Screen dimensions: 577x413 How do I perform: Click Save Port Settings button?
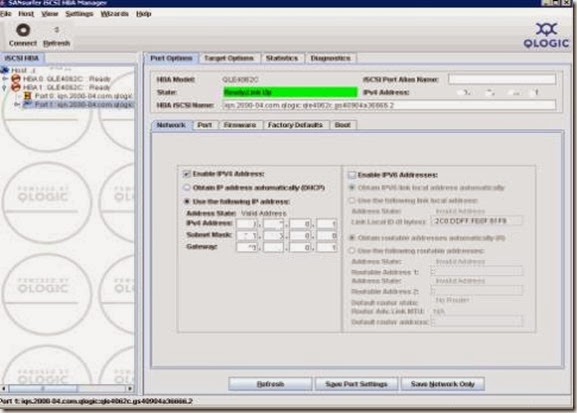pos(356,384)
